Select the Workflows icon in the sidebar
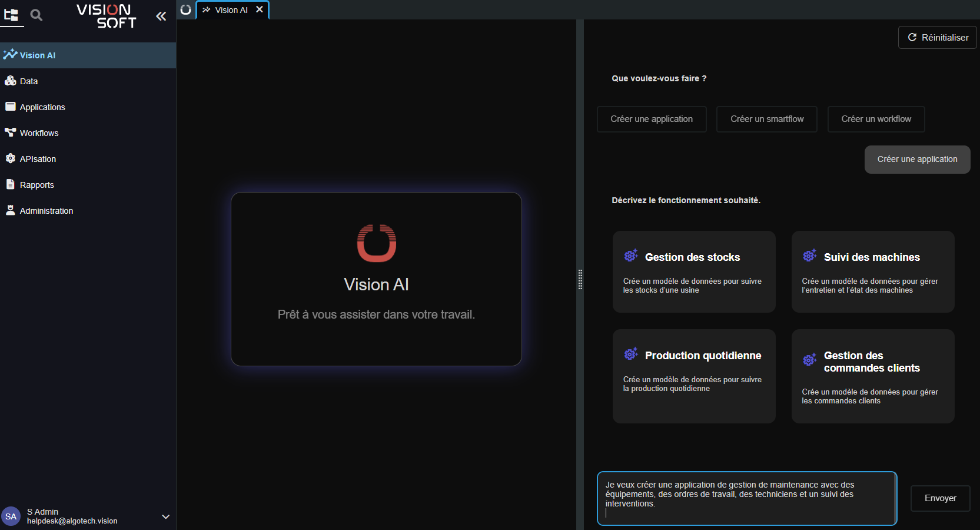Screen dimensions: 980x530 point(10,132)
